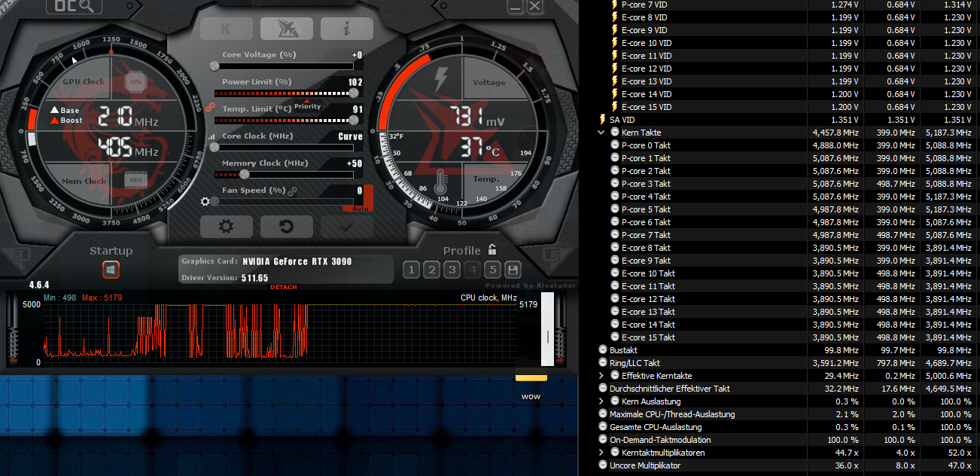Click the Fan Speed slider handle
This screenshot has width=980, height=476.
[215, 201]
